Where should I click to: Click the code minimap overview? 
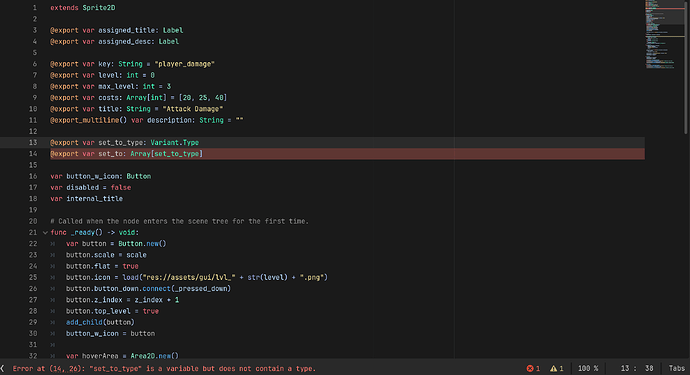(x=664, y=34)
